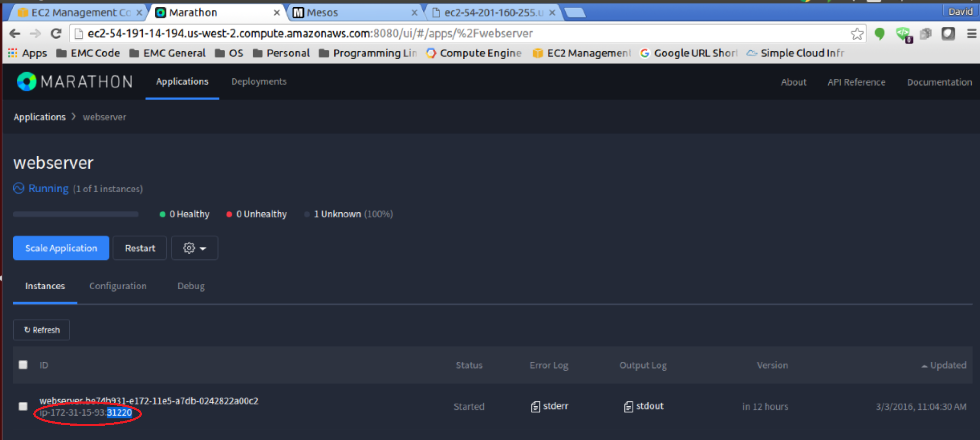The image size is (980, 440).
Task: Open the Documentation link
Action: [x=939, y=82]
